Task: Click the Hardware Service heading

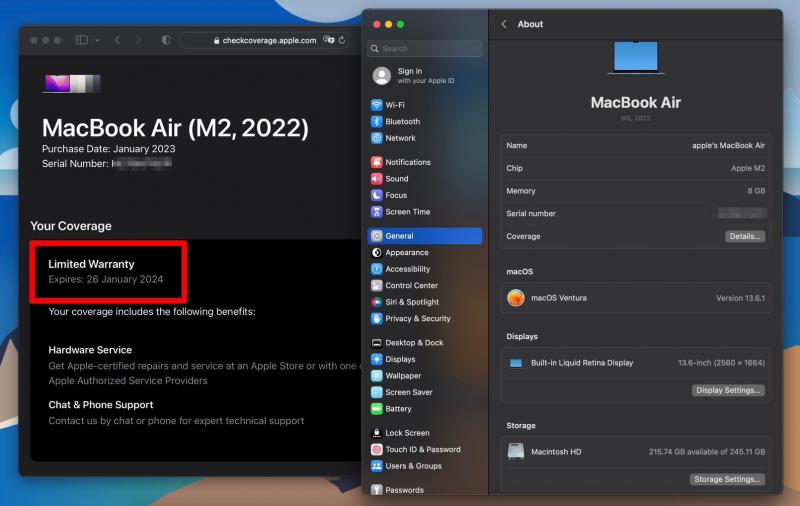Action: point(90,350)
